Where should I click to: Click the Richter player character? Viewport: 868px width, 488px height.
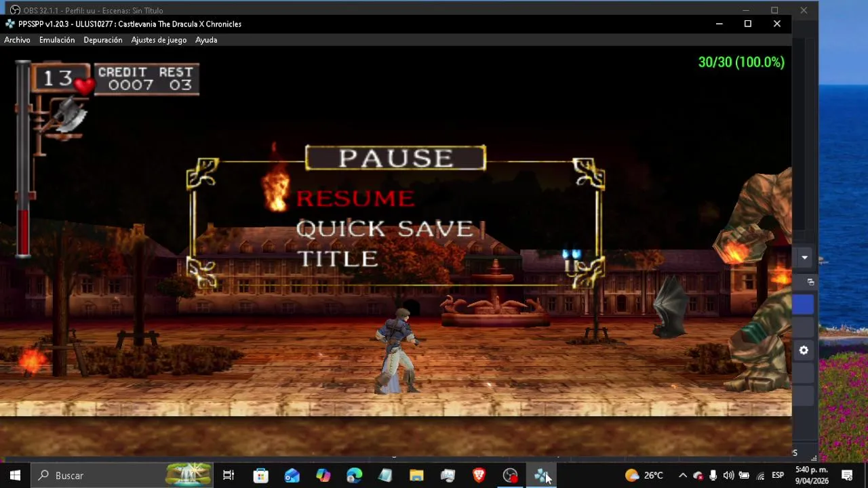tap(397, 350)
